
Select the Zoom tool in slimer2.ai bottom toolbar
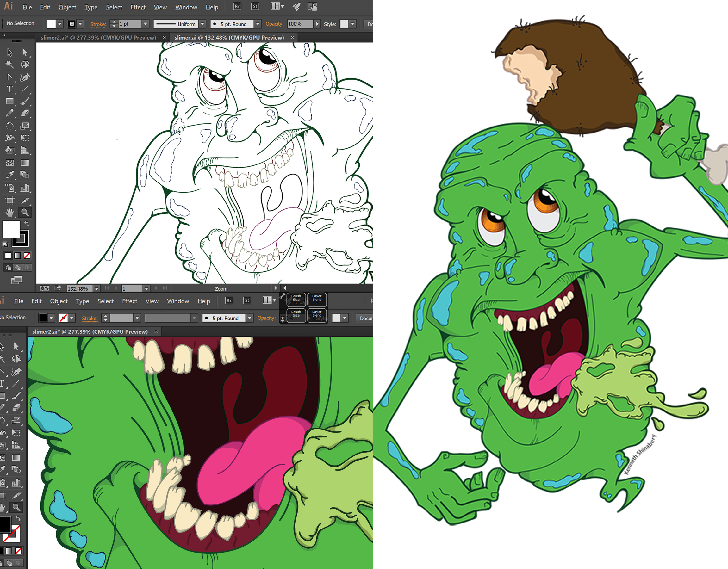tap(16, 507)
